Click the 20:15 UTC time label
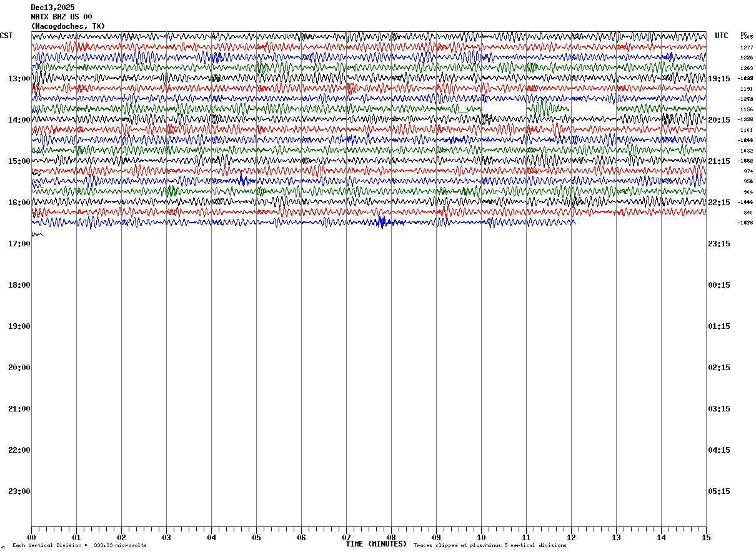This screenshot has height=554, width=756. [719, 120]
